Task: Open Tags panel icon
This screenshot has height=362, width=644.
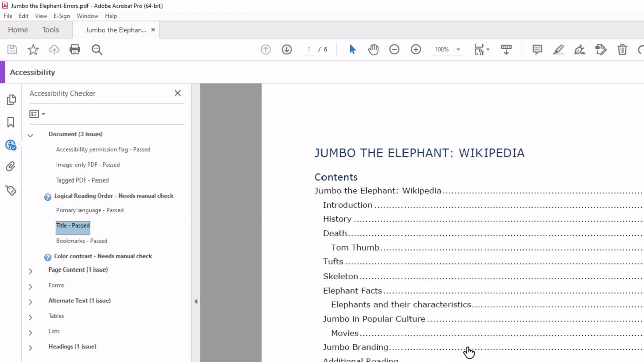Action: [11, 190]
